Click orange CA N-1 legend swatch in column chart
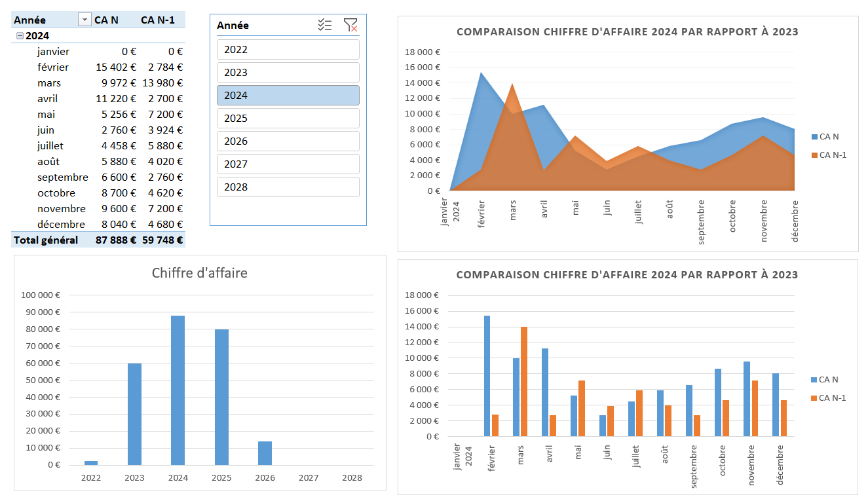Image resolution: width=868 pixels, height=501 pixels. point(814,398)
